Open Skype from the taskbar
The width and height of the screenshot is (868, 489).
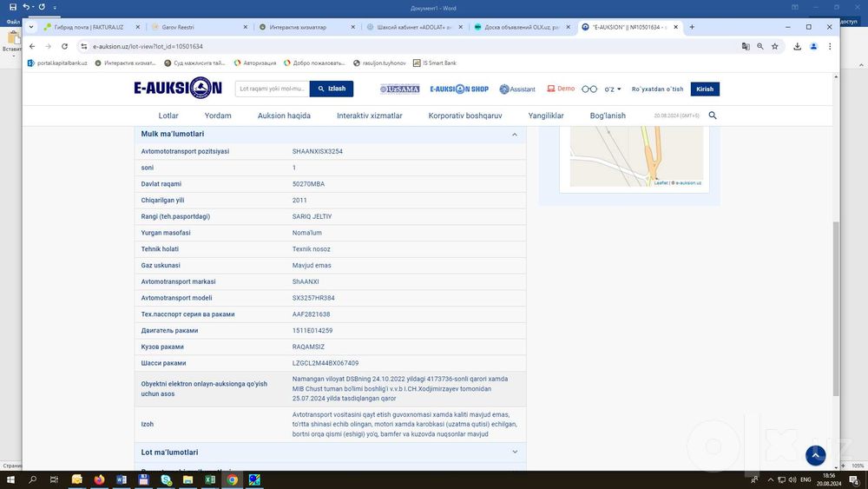[x=166, y=479]
